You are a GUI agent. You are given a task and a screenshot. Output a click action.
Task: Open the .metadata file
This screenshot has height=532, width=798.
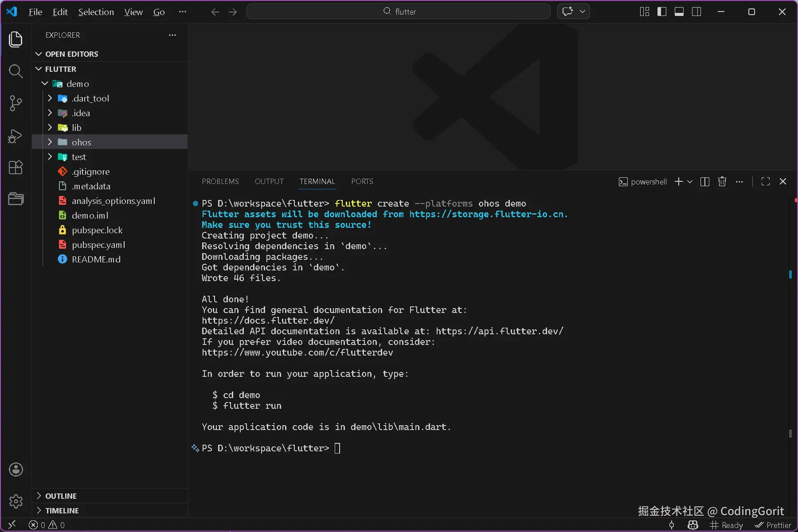click(x=111, y=186)
